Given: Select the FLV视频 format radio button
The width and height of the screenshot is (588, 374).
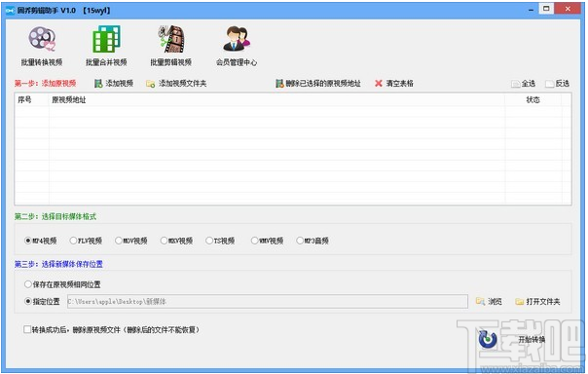Looking at the screenshot, I should 73,241.
